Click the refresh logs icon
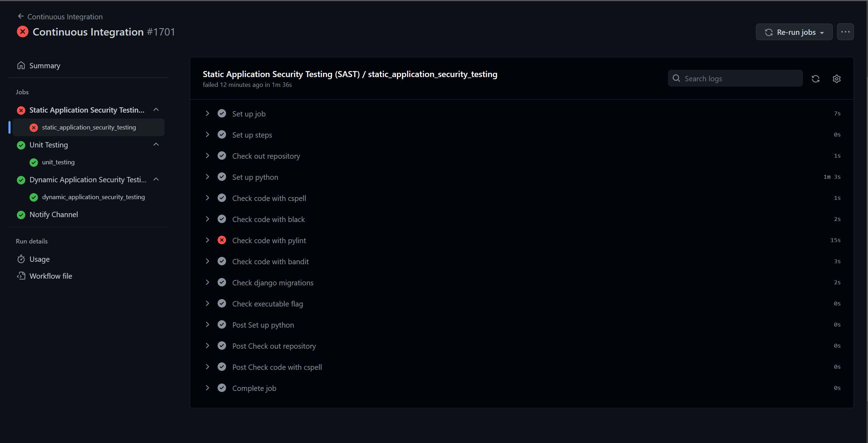868x443 pixels. (x=815, y=78)
